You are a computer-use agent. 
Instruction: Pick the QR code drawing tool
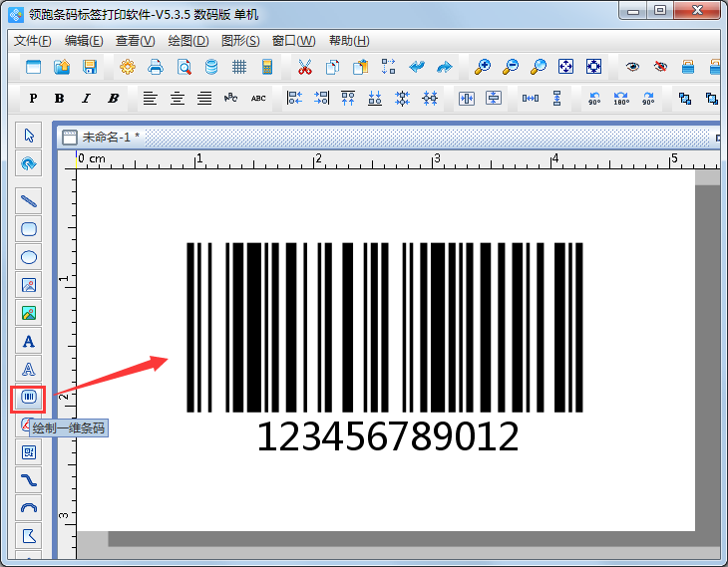click(x=29, y=452)
